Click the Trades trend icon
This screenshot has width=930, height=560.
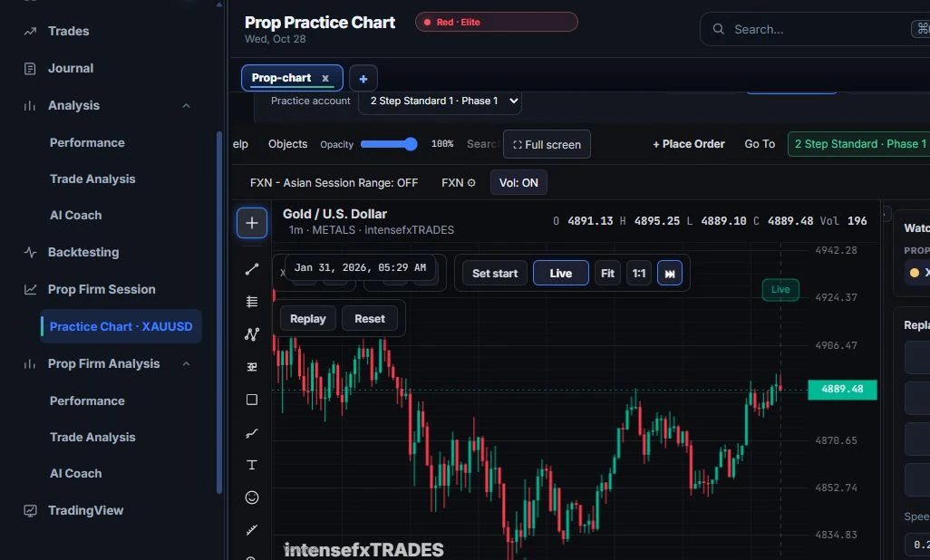click(x=30, y=32)
